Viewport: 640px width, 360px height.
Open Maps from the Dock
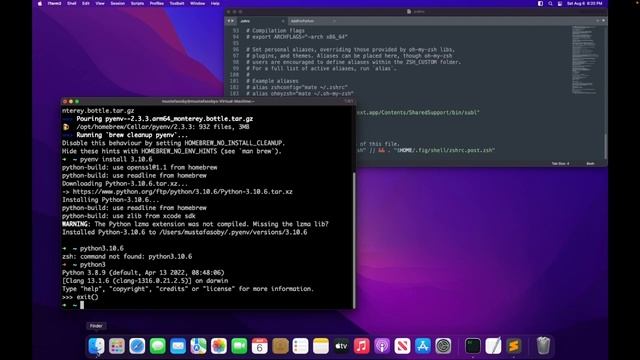(198, 346)
